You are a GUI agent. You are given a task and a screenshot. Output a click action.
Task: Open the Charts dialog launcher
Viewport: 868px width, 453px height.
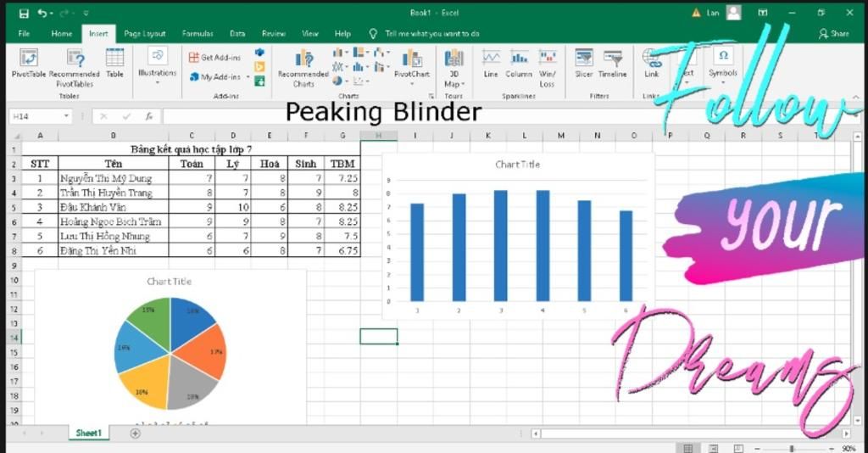[431, 97]
